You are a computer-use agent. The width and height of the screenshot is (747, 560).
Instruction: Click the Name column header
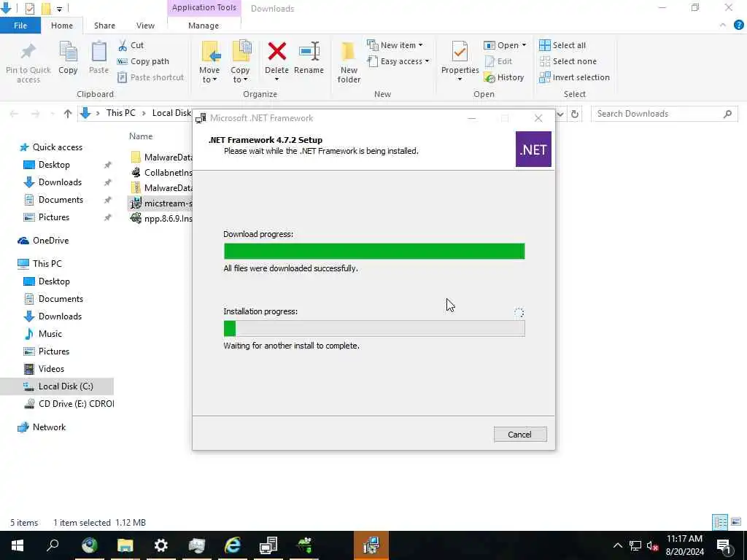[141, 136]
